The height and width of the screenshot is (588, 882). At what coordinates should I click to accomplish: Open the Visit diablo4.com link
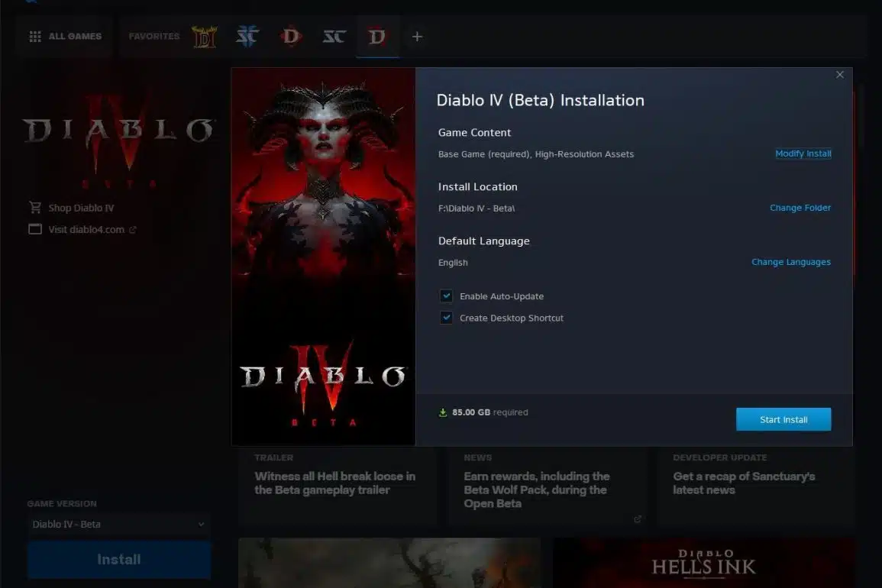pyautogui.click(x=86, y=230)
